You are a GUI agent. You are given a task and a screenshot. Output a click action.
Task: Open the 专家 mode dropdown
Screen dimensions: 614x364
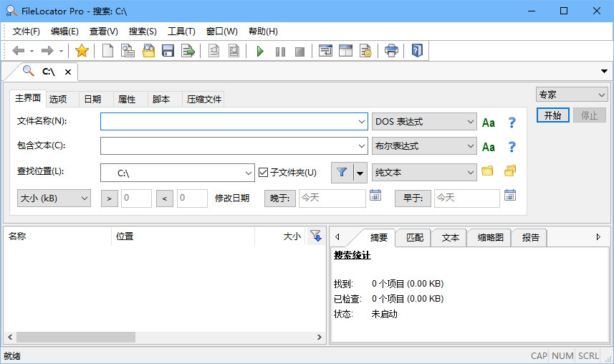click(571, 95)
